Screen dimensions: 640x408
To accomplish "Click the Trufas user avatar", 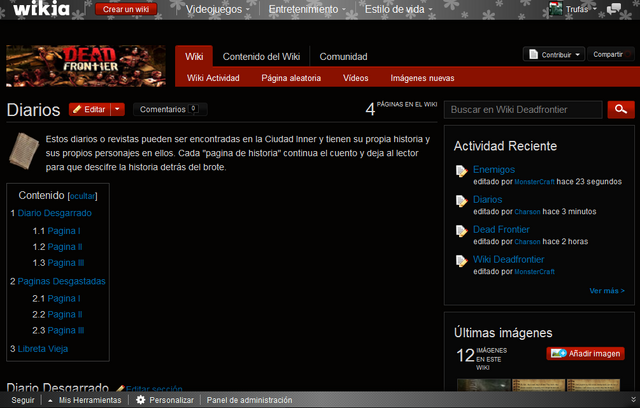I will click(x=556, y=9).
